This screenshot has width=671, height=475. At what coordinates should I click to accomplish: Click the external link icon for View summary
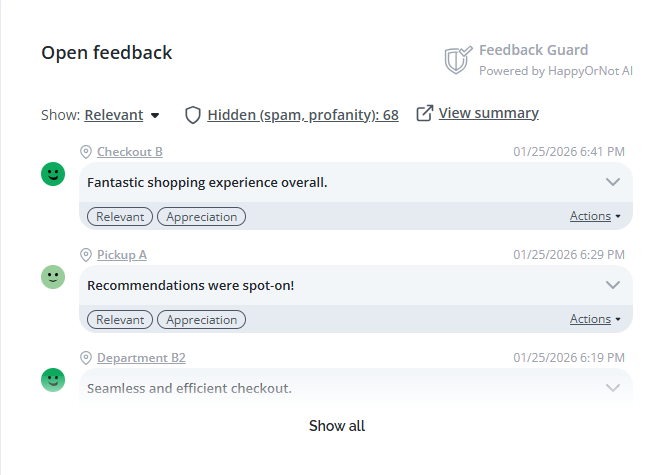tap(424, 113)
